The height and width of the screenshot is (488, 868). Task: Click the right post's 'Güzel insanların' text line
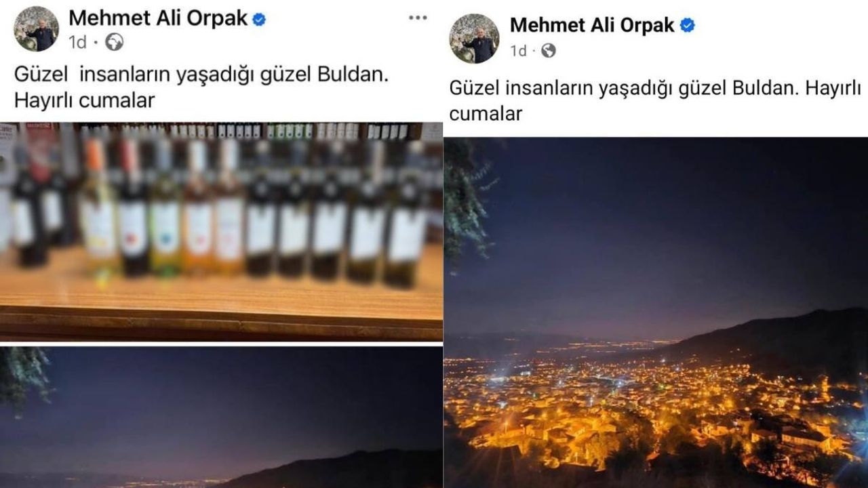coord(655,89)
